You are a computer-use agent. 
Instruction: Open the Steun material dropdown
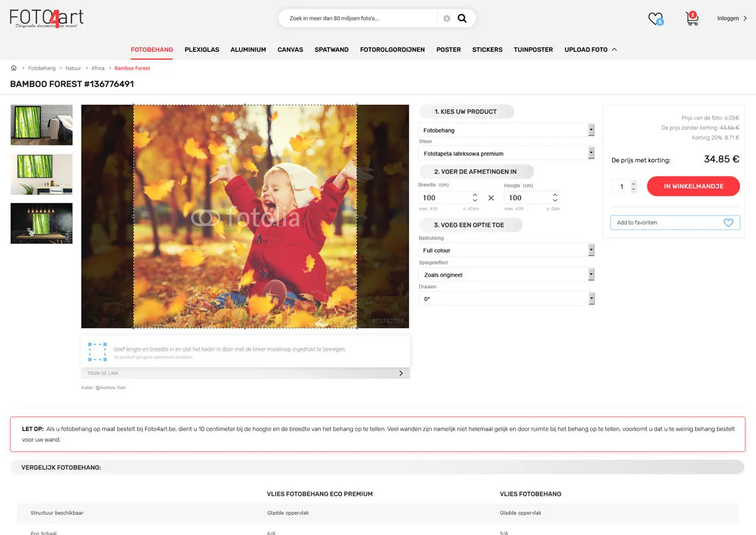click(507, 154)
